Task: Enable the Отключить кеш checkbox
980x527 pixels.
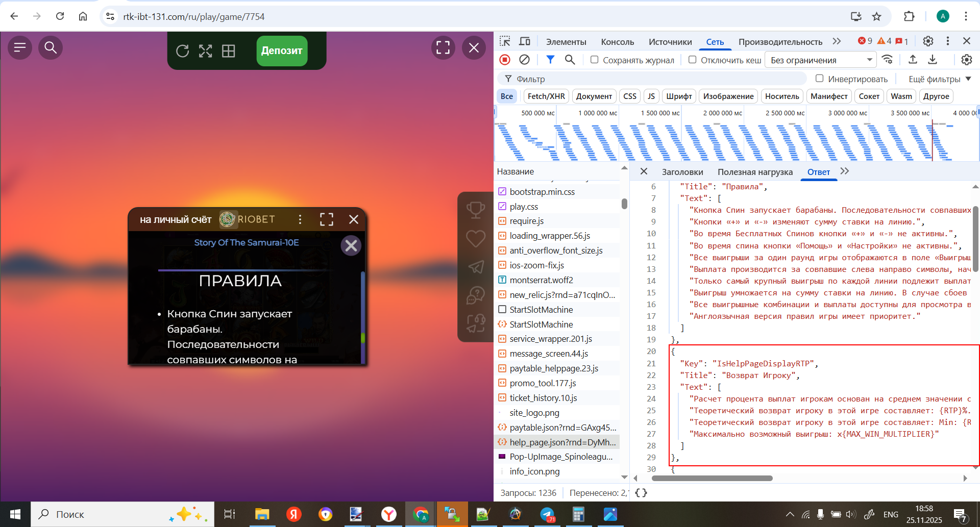Action: coord(692,60)
